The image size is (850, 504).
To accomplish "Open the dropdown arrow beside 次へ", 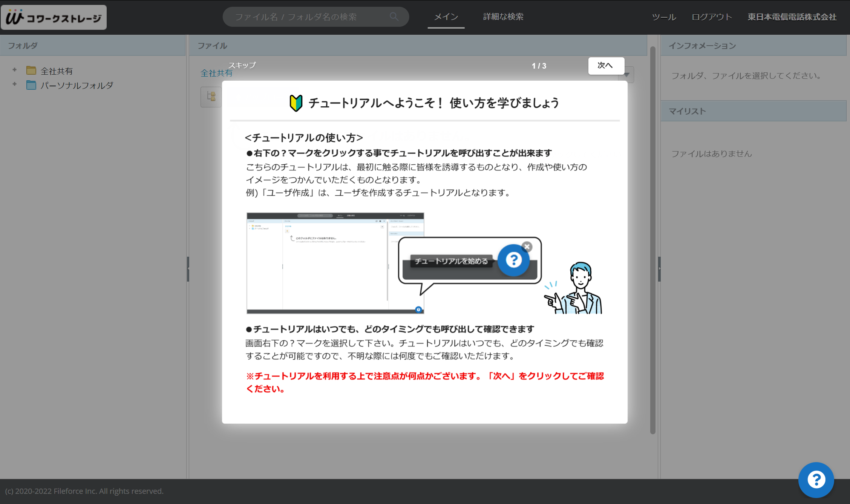I will click(x=627, y=75).
